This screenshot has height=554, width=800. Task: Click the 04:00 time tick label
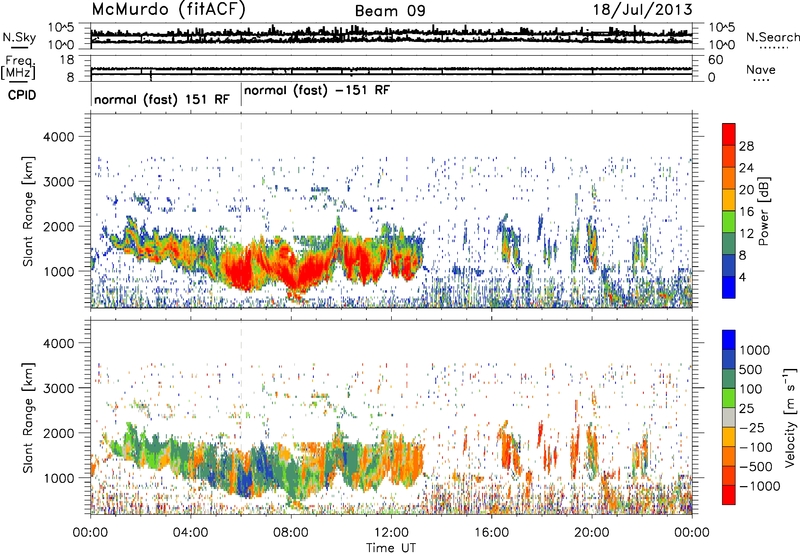point(190,533)
